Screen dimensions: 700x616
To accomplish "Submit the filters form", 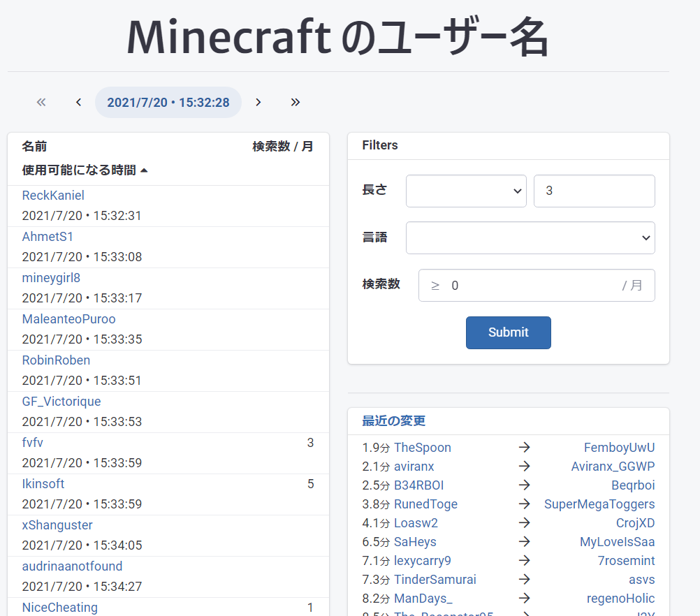I will [509, 332].
